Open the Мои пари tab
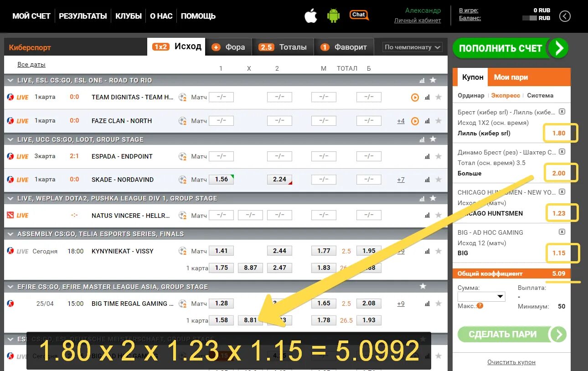The height and width of the screenshot is (371, 588). [511, 77]
